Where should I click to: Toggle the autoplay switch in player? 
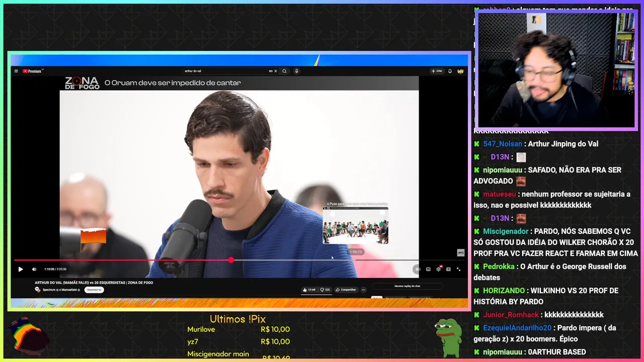[x=417, y=269]
